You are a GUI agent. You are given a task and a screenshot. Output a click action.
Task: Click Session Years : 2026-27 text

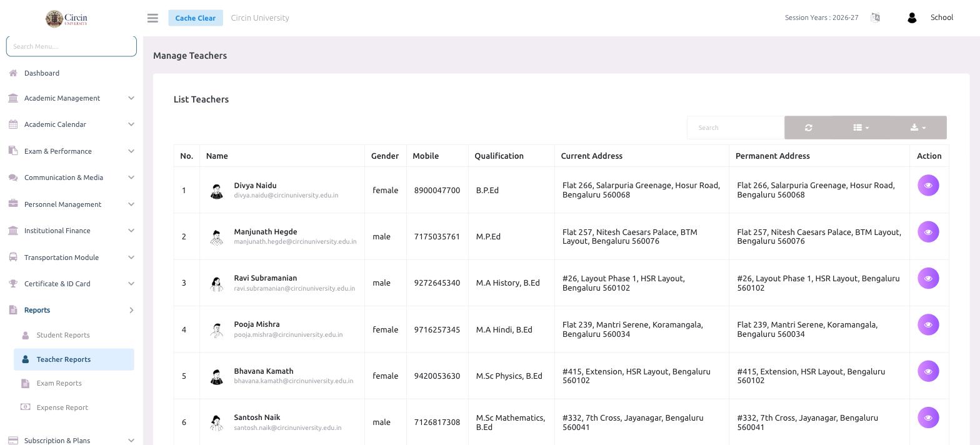[821, 17]
